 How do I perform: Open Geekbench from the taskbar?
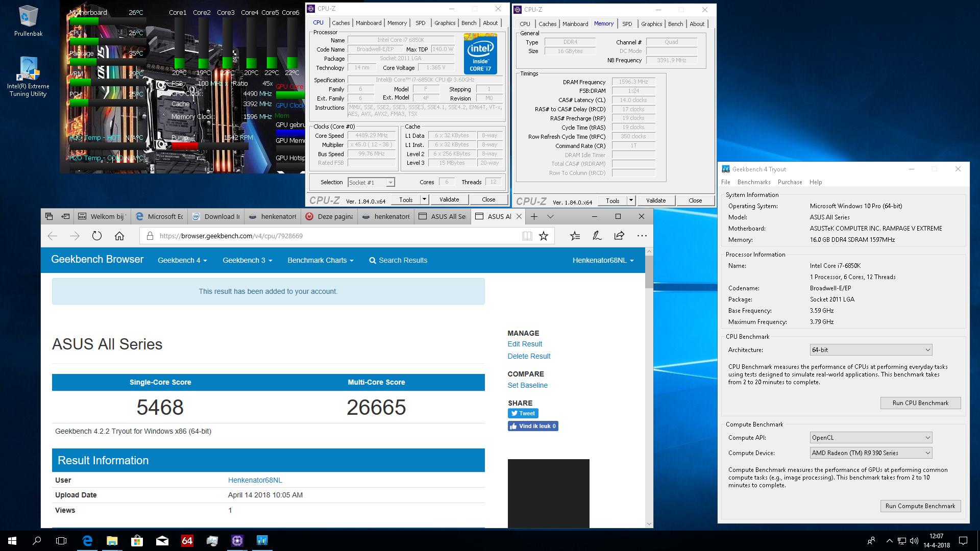pos(262,541)
